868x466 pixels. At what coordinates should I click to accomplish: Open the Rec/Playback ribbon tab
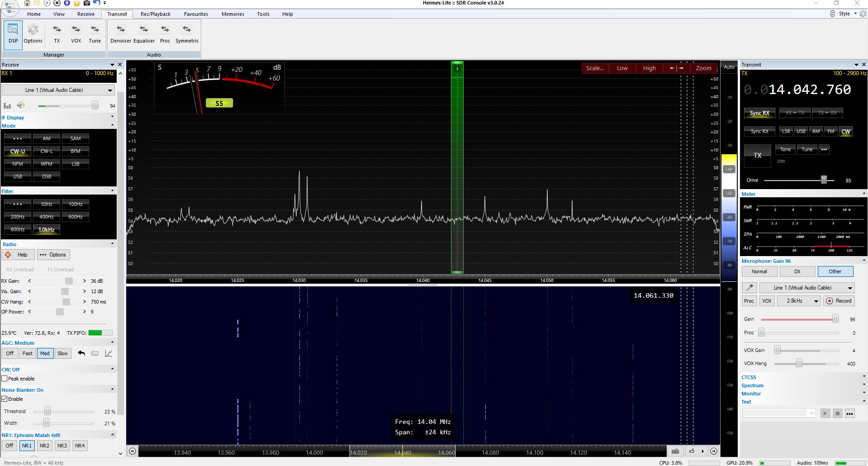pyautogui.click(x=155, y=14)
